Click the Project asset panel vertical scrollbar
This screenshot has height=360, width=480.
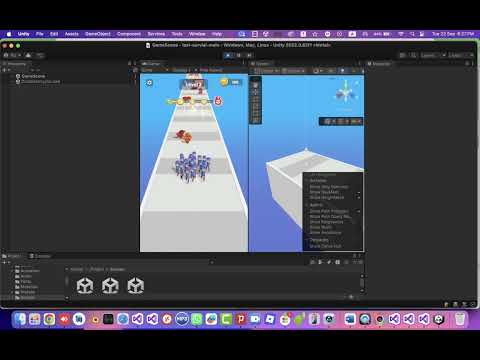[x=362, y=284]
